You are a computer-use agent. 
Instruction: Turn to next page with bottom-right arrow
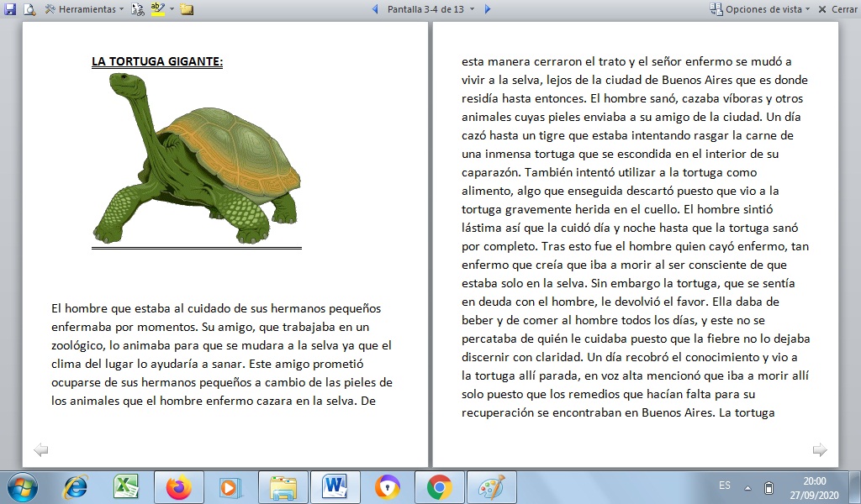[x=820, y=449]
